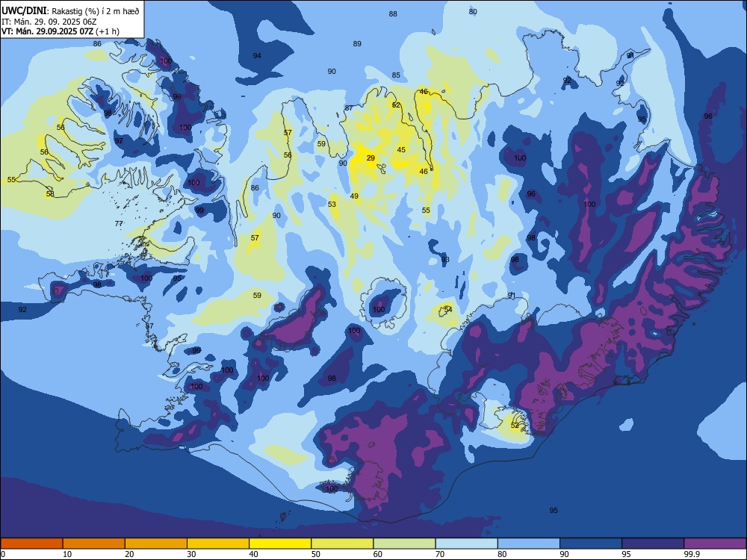Click the dark orange 0–10 legend swatch
Image resolution: width=747 pixels, height=560 pixels.
pyautogui.click(x=31, y=544)
